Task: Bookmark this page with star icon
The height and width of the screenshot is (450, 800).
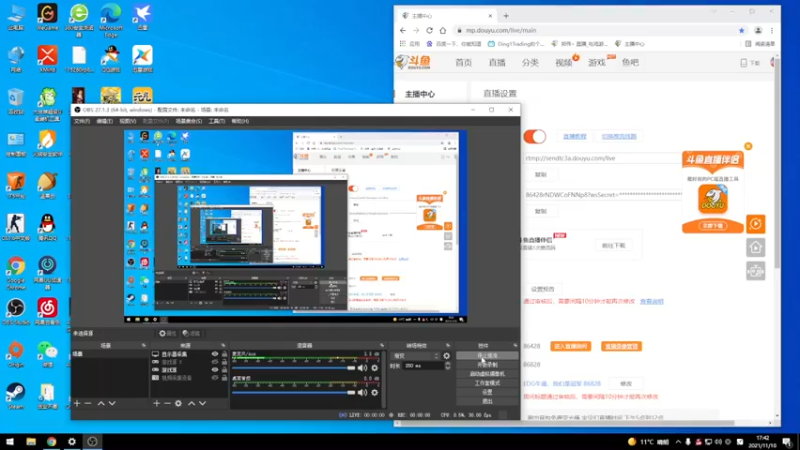Action: (741, 31)
